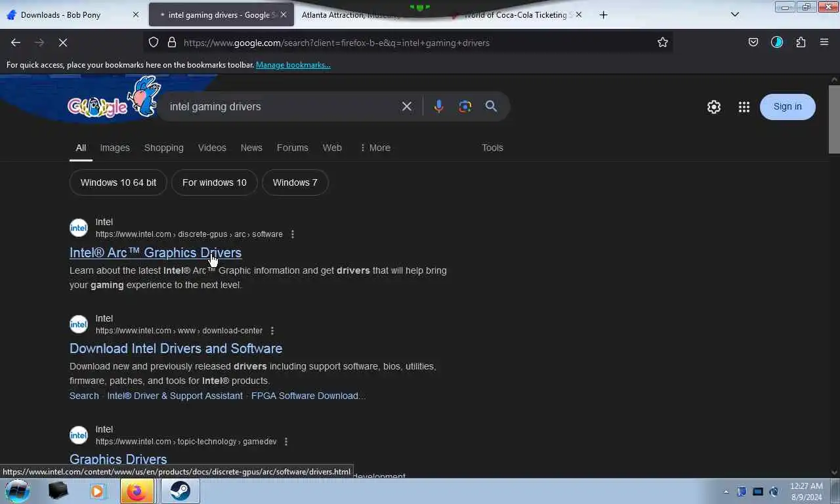Select the Shopping search tab
This screenshot has height=504, width=840.
point(164,148)
